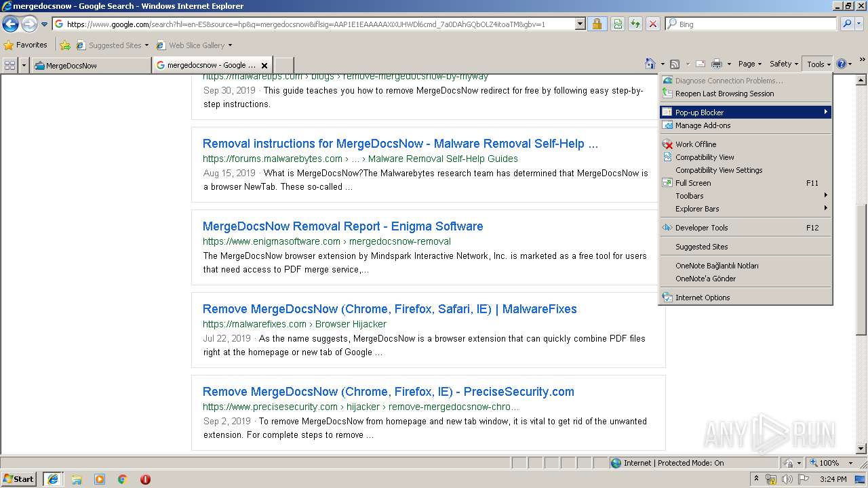Click the Read Mail envelope icon
This screenshot has height=488, width=868.
click(701, 64)
